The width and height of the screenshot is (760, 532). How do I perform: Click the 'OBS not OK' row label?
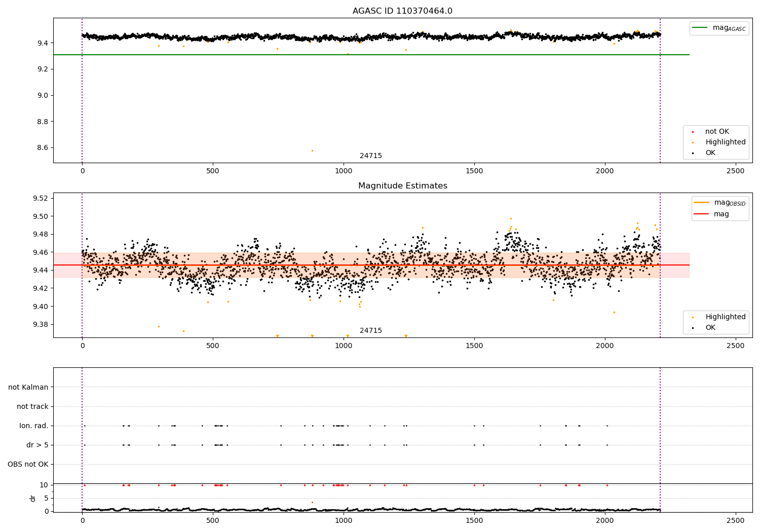pyautogui.click(x=28, y=465)
